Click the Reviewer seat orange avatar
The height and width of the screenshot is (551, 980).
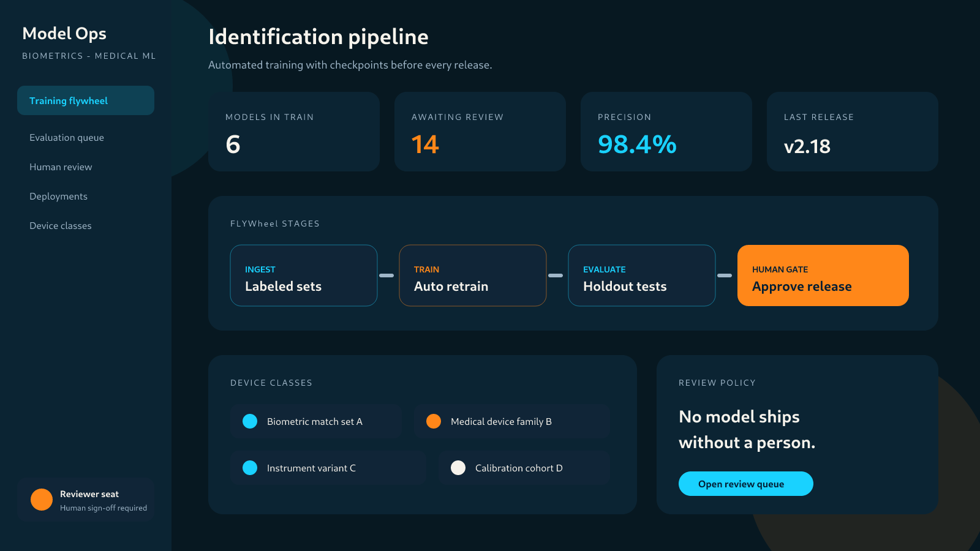[x=42, y=500]
